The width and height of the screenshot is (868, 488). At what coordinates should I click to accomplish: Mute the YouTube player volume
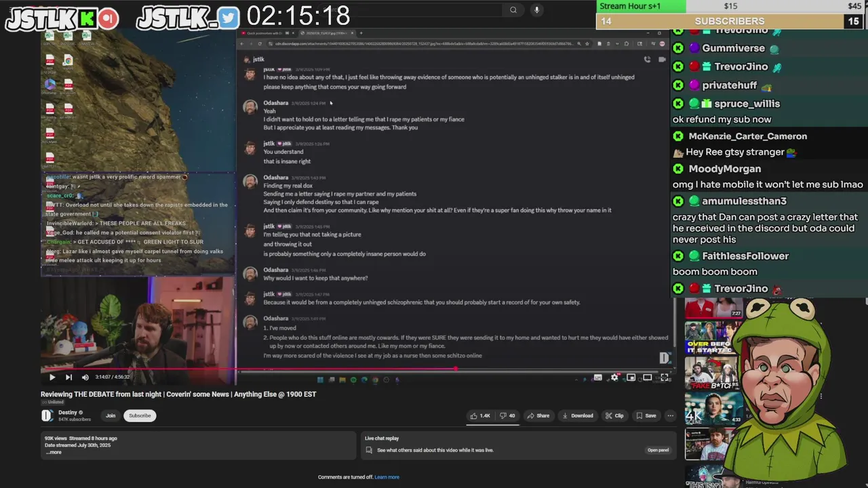click(85, 378)
